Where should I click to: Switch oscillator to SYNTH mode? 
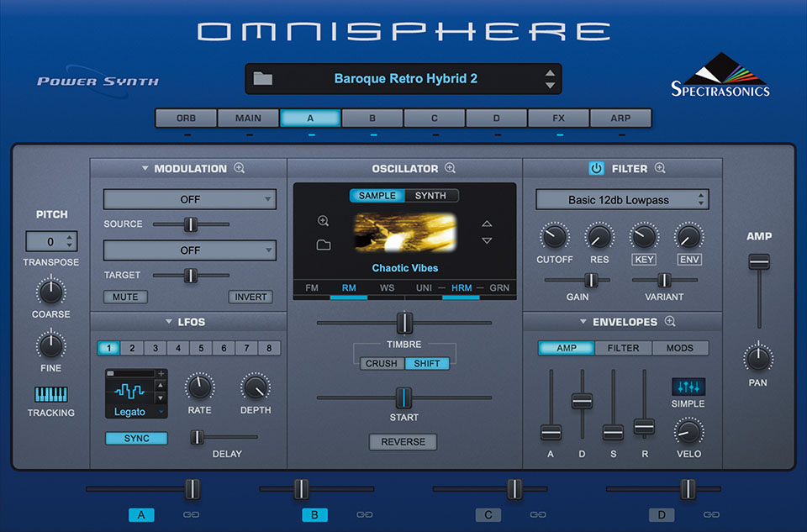pyautogui.click(x=430, y=196)
